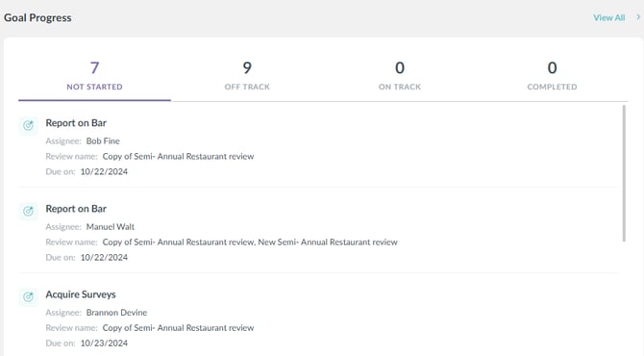Click assignee name Brannon Devine

click(x=116, y=313)
